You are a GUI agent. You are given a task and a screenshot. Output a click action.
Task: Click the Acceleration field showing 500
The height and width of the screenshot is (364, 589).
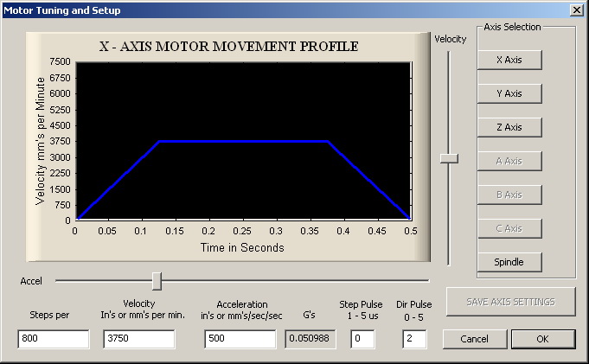point(240,339)
